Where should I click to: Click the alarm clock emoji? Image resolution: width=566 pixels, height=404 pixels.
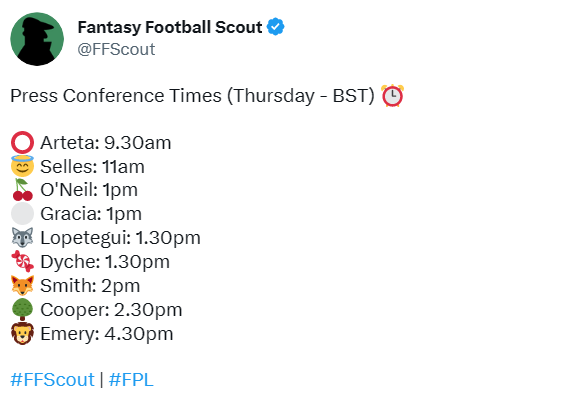click(392, 96)
